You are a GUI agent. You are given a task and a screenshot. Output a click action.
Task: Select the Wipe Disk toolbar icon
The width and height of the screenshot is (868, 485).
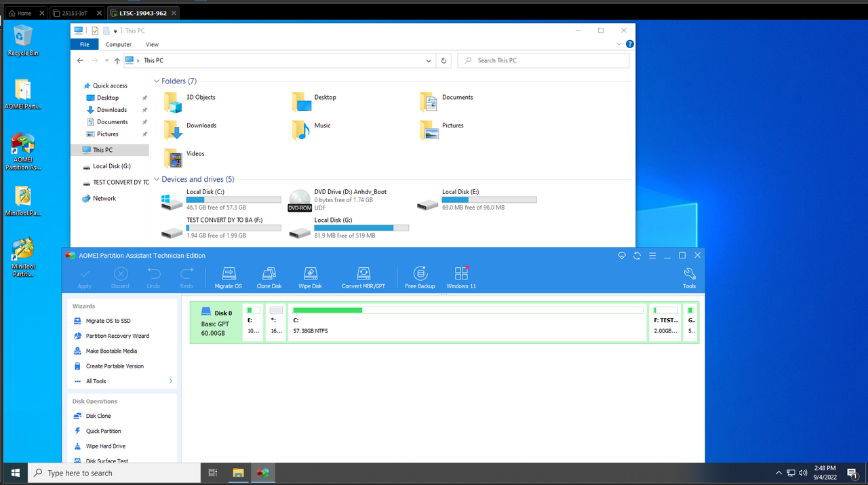(310, 277)
